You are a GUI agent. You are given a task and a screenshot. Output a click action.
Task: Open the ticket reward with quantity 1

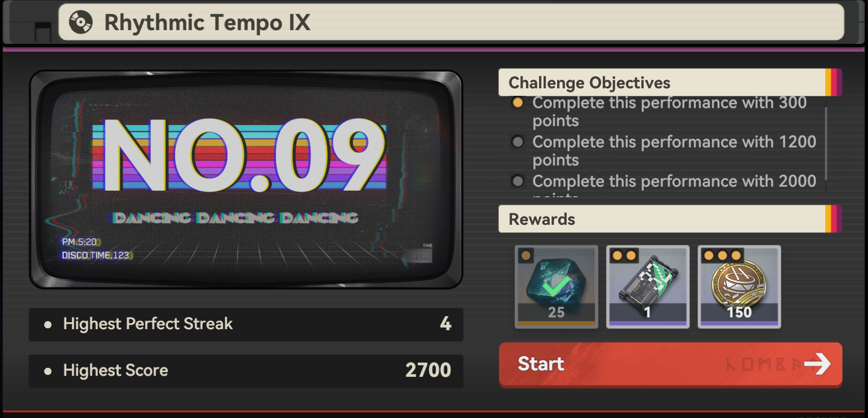[x=648, y=287]
